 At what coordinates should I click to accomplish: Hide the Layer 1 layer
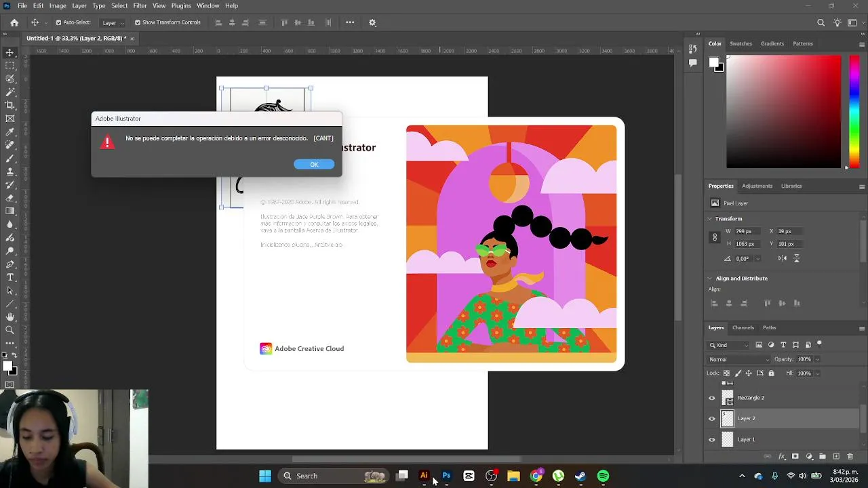click(x=712, y=440)
